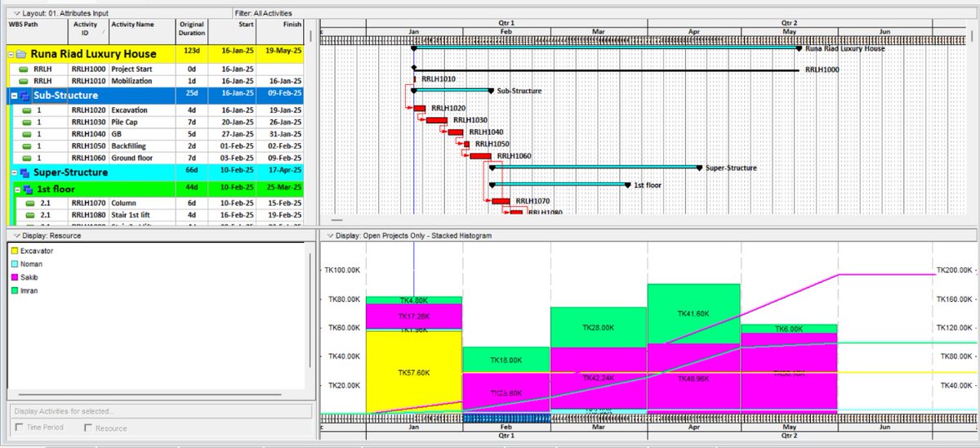
Task: Click the red RRLH1070 Gantt bar
Action: pos(501,201)
